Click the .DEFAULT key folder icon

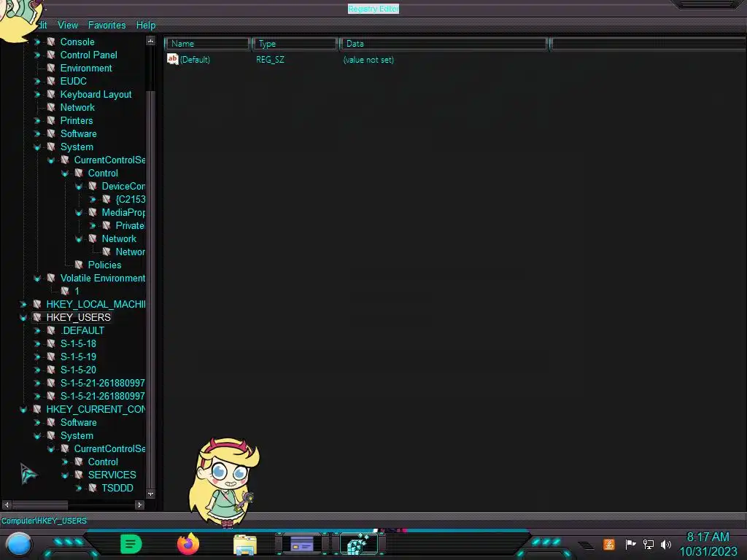pos(51,330)
